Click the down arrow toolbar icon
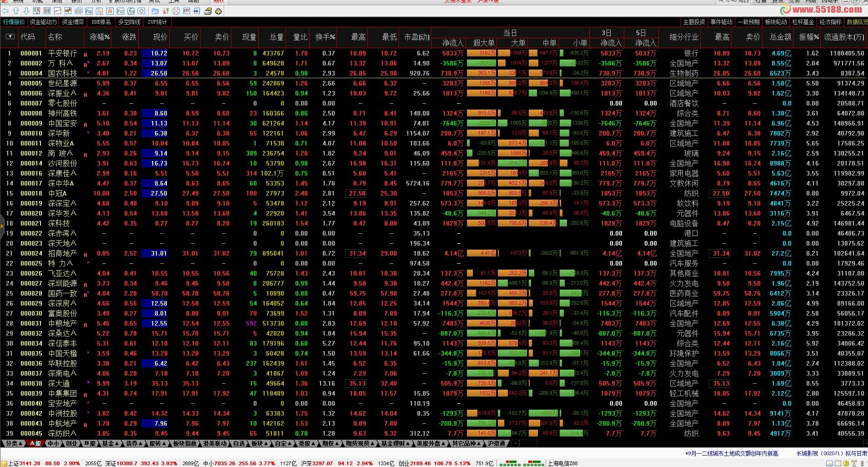The image size is (868, 467). point(26,11)
